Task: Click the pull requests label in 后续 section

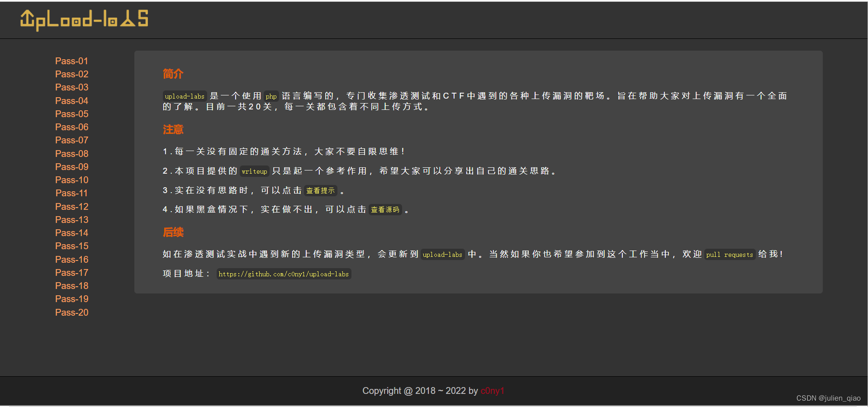Action: point(729,255)
